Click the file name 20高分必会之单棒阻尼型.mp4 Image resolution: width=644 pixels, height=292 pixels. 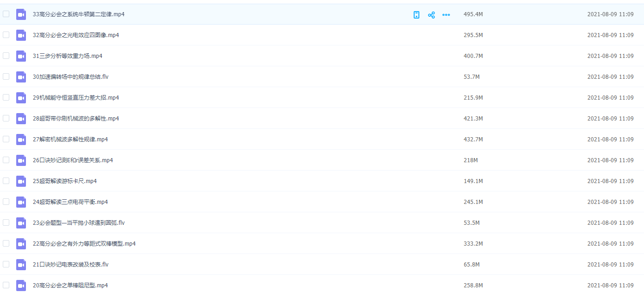click(x=70, y=286)
